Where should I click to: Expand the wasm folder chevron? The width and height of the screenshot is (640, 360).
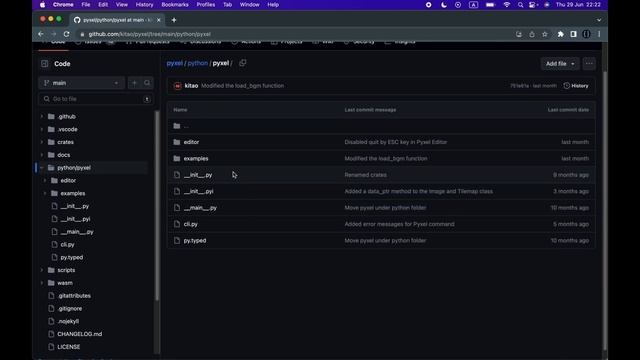click(x=42, y=283)
